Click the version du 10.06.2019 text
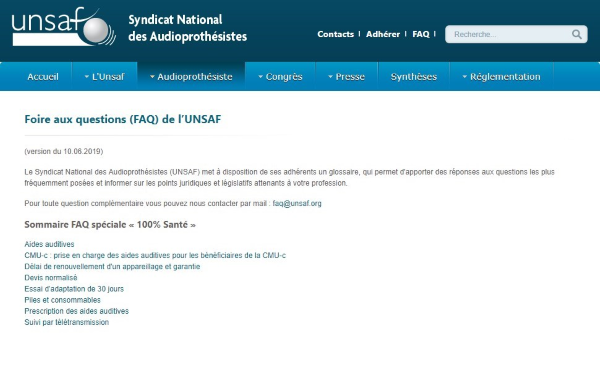Image resolution: width=600 pixels, height=384 pixels. pyautogui.click(x=64, y=151)
